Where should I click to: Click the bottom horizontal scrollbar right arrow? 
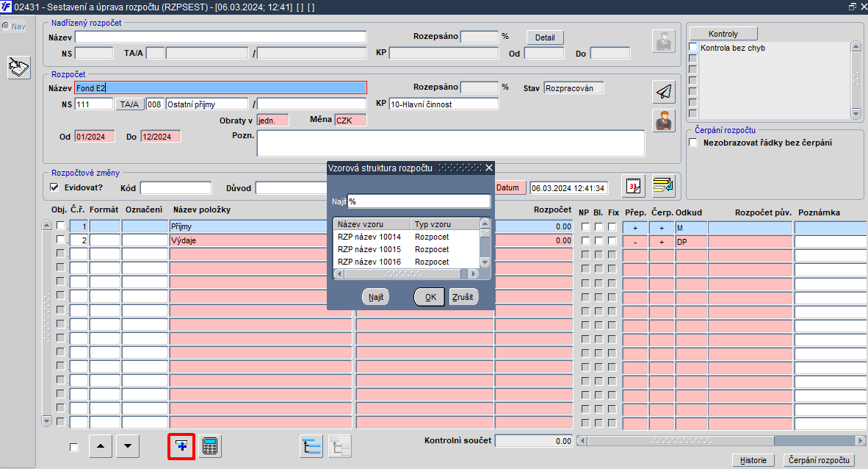coord(860,441)
